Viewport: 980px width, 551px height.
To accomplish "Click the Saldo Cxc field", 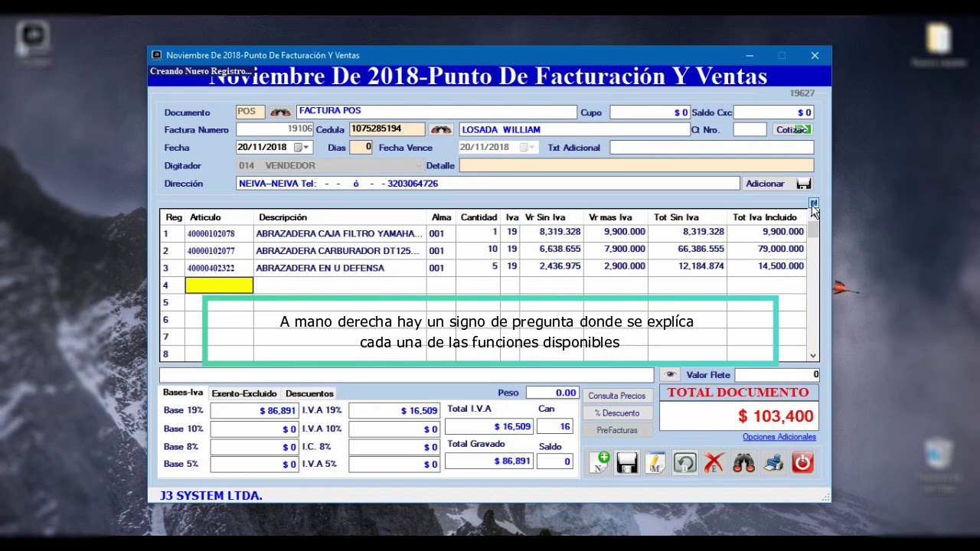I will point(773,112).
